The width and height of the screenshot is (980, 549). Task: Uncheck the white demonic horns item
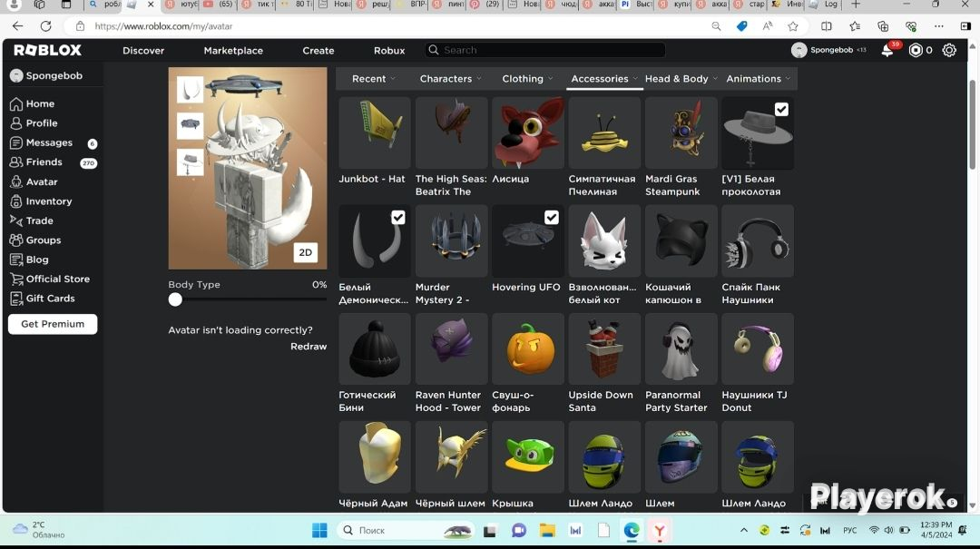[398, 218]
